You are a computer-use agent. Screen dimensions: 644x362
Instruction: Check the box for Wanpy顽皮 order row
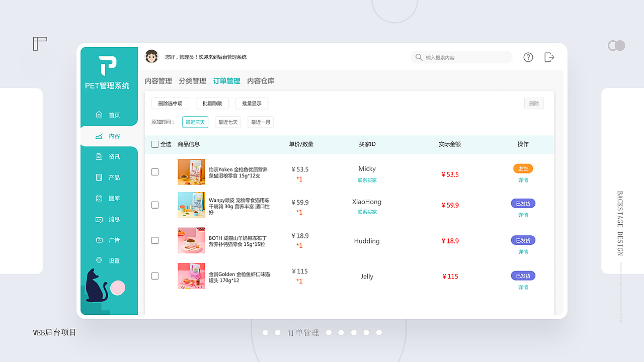pyautogui.click(x=155, y=205)
